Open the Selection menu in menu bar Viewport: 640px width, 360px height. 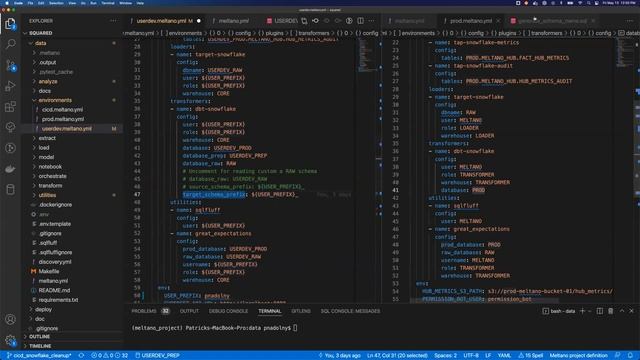click(56, 3)
